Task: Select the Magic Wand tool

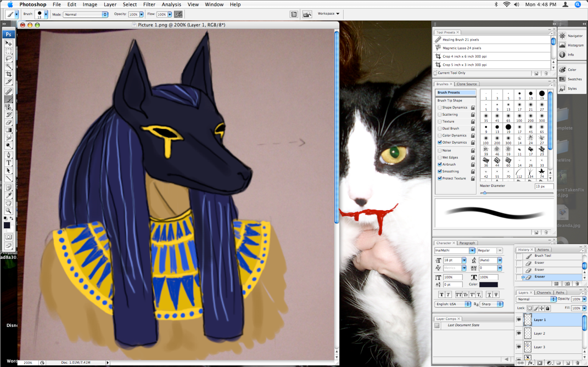Action: point(8,66)
